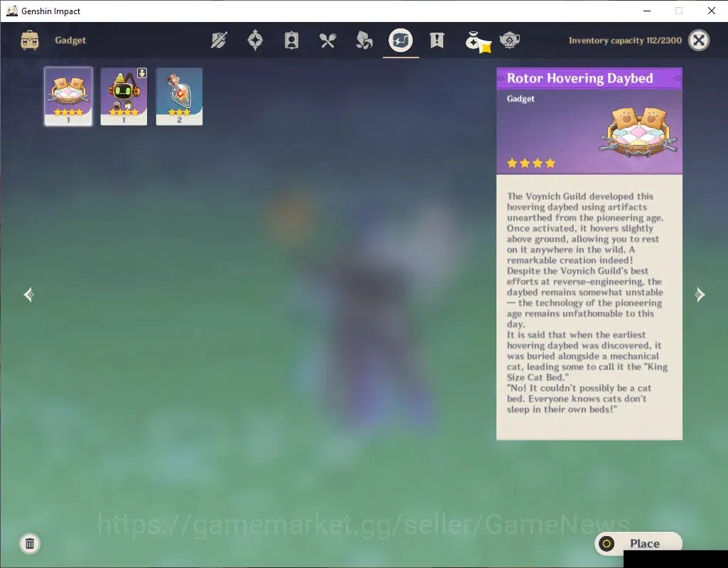The image size is (728, 568).
Task: Click the Genshin Impact title bar icon
Action: [x=11, y=11]
